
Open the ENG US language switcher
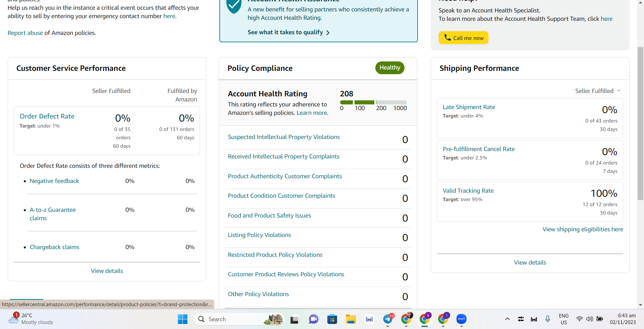[x=564, y=319]
